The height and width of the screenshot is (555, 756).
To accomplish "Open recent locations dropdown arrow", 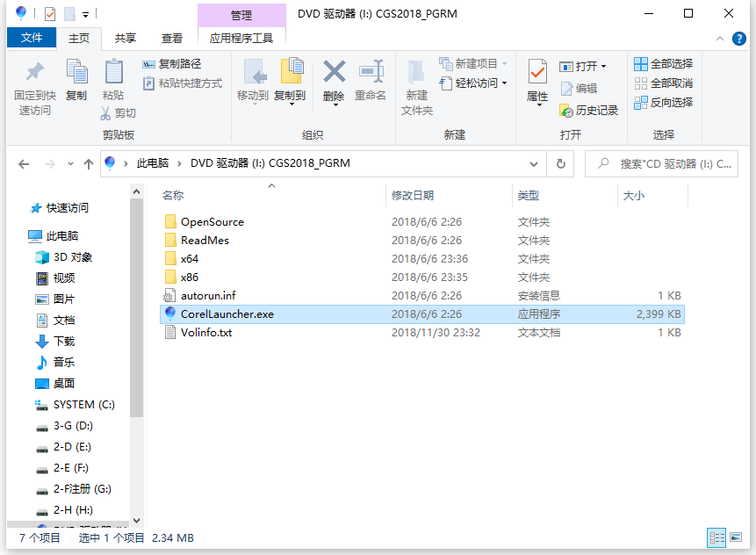I will tap(70, 164).
